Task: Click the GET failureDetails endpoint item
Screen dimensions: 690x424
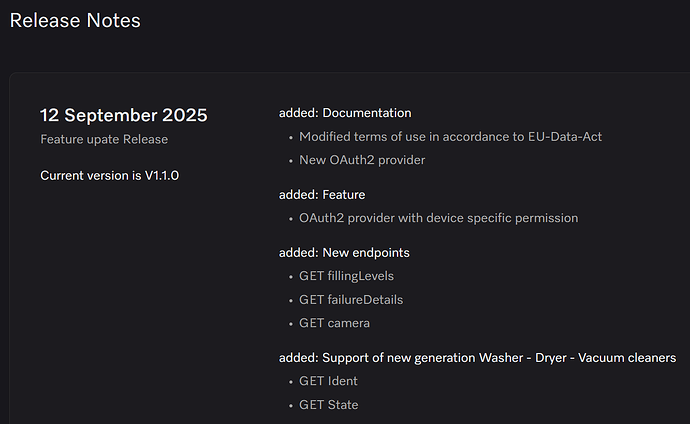Action: [351, 300]
